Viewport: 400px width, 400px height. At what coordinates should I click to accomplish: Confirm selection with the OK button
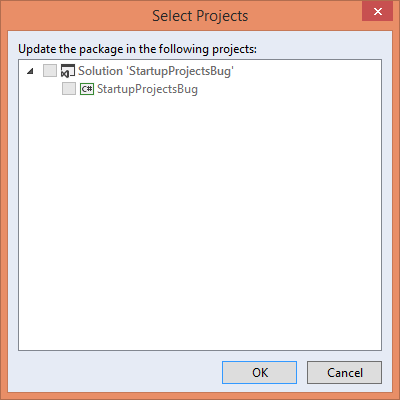coord(259,372)
